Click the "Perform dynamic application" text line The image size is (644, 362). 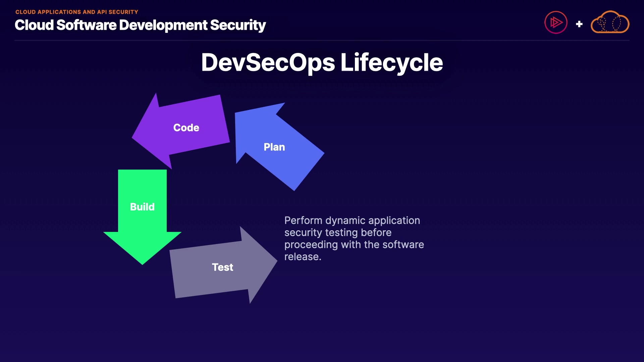[x=352, y=221]
